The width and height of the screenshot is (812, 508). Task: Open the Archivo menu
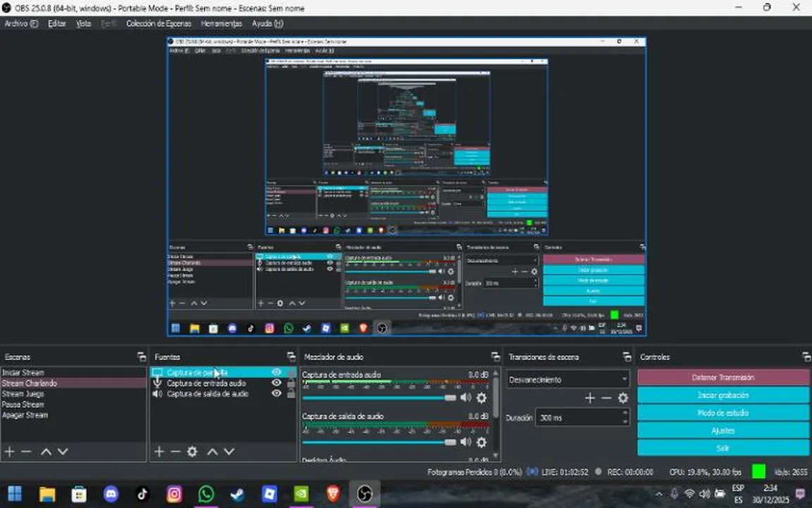point(21,23)
